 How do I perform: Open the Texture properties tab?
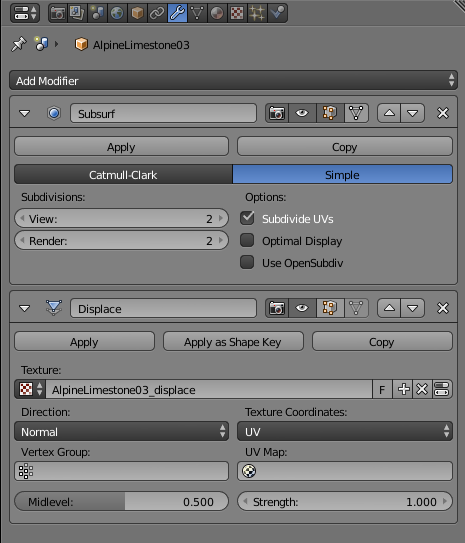point(237,13)
